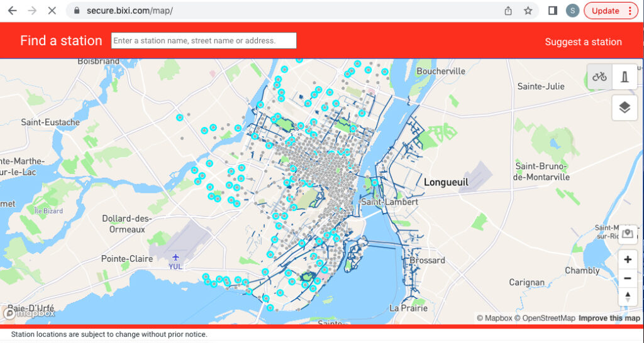Zoom out on the map
The height and width of the screenshot is (343, 644).
point(628,278)
